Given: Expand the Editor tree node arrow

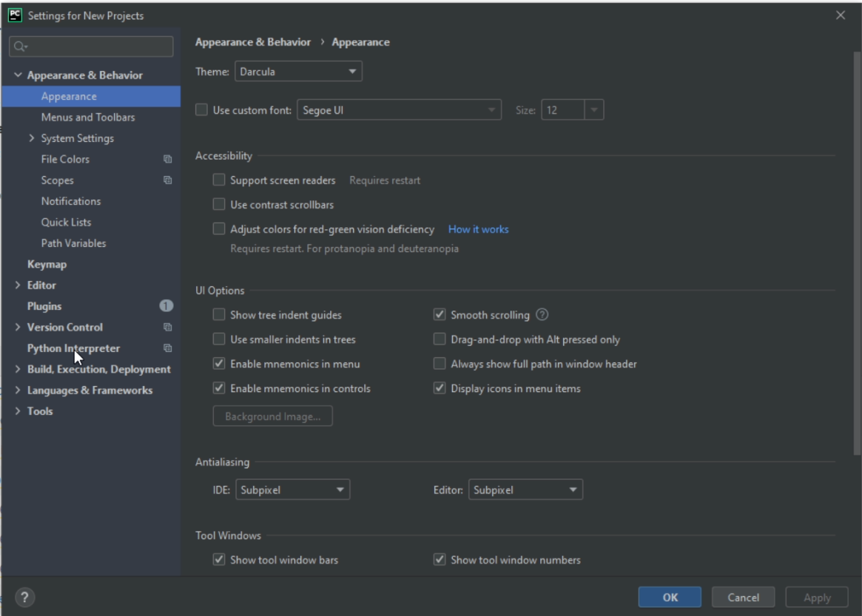Looking at the screenshot, I should [18, 285].
